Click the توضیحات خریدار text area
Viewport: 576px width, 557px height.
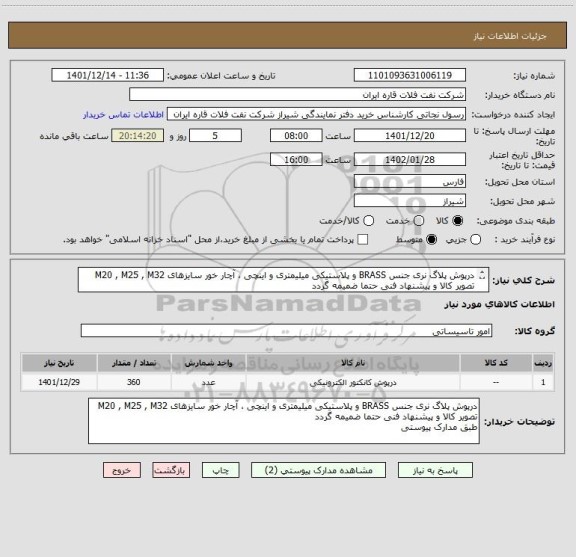[x=284, y=421]
